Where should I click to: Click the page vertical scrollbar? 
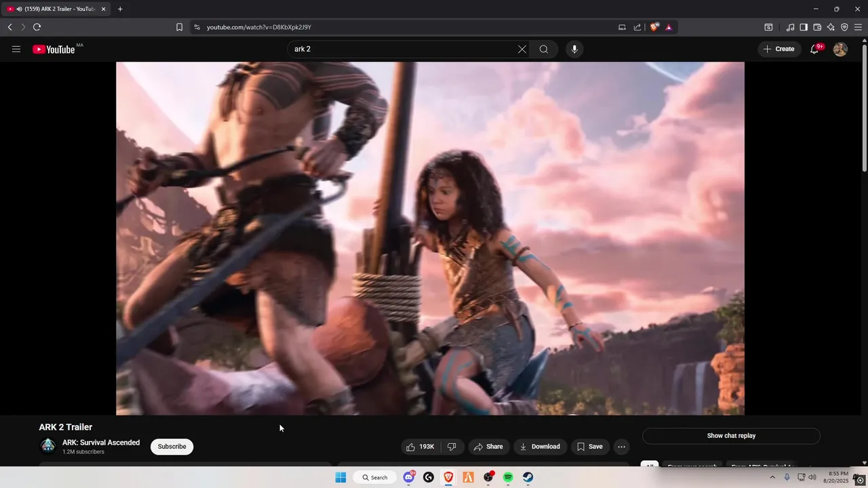click(x=864, y=108)
